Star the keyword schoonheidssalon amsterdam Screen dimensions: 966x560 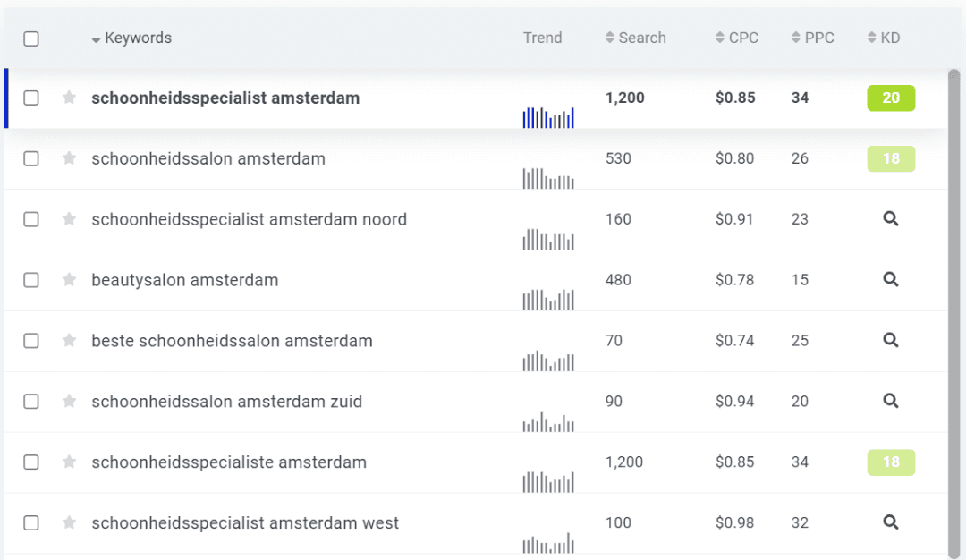(x=69, y=158)
